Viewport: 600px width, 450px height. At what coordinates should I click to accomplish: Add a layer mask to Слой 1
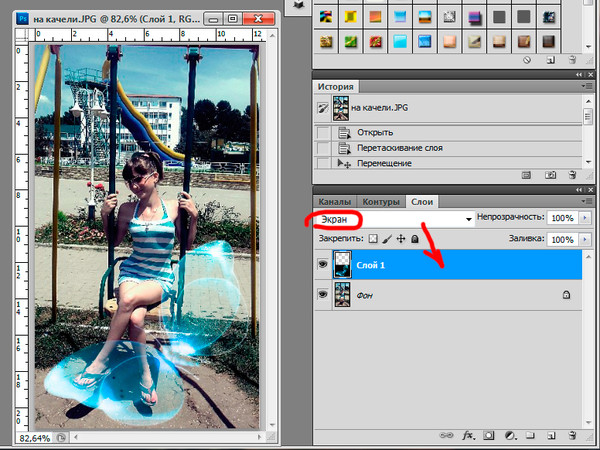[489, 435]
